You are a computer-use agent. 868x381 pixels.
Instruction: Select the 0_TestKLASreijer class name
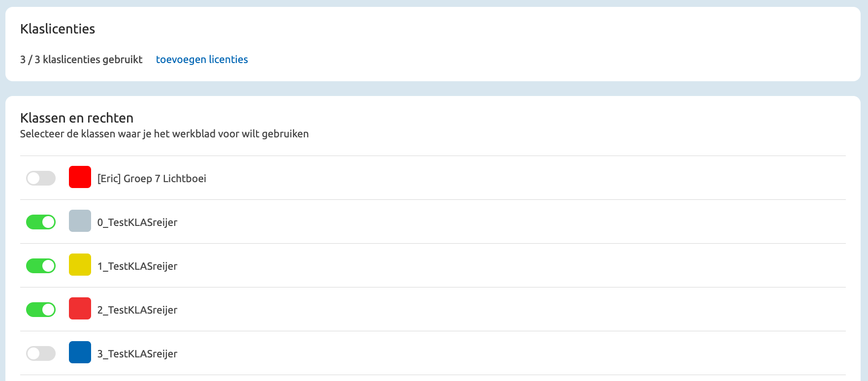(x=137, y=222)
